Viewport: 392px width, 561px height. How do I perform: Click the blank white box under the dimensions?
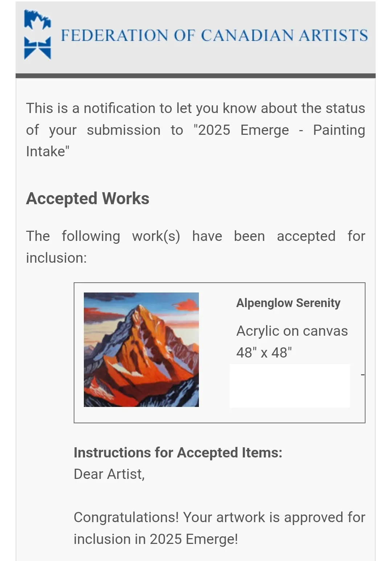pyautogui.click(x=290, y=386)
